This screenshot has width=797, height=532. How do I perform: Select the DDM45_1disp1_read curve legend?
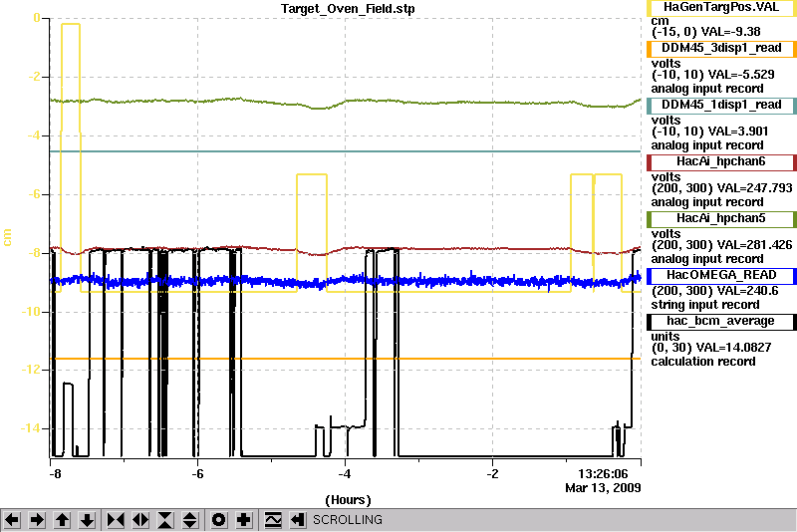coord(721,106)
